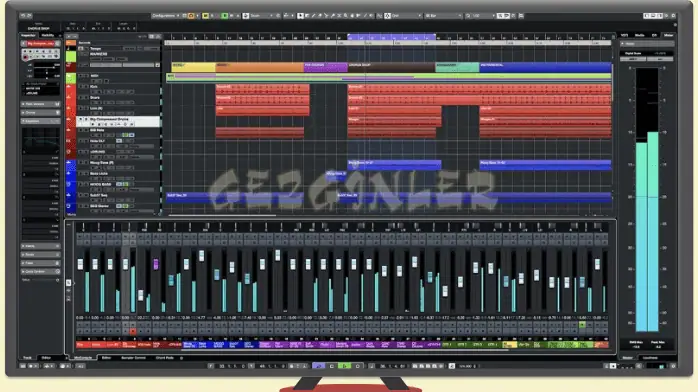Open the Media tab in right zone
The image size is (698, 392).
click(640, 35)
